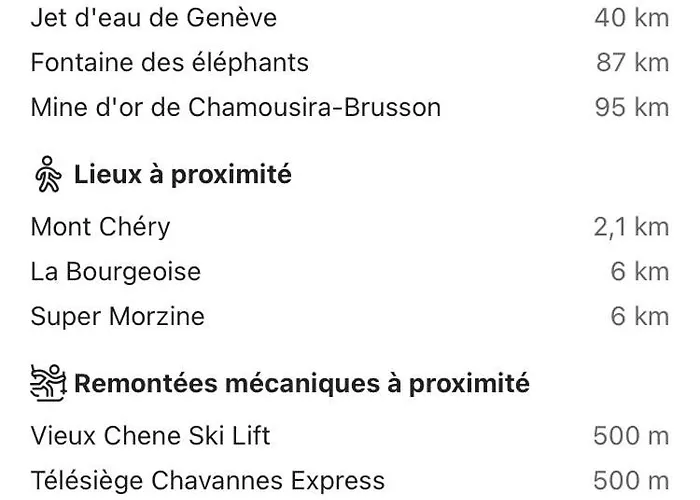The width and height of the screenshot is (700, 500).
Task: Click the 2,1 km distance for Mont Chéry
Action: point(632,227)
